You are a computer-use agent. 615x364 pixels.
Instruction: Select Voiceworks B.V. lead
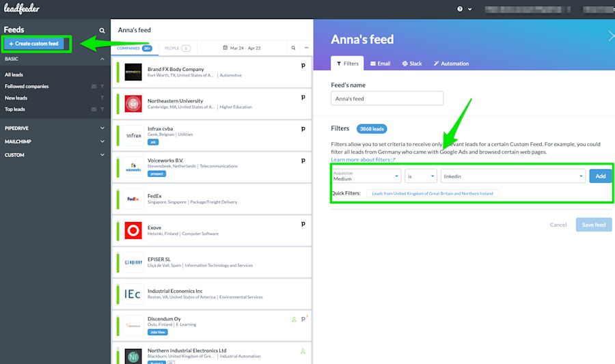[x=212, y=167]
